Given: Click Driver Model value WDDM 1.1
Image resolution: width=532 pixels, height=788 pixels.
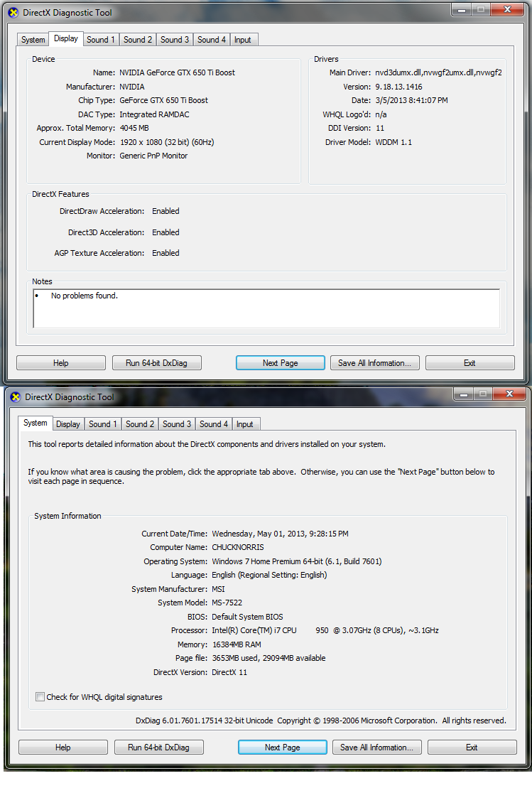Looking at the screenshot, I should 393,142.
